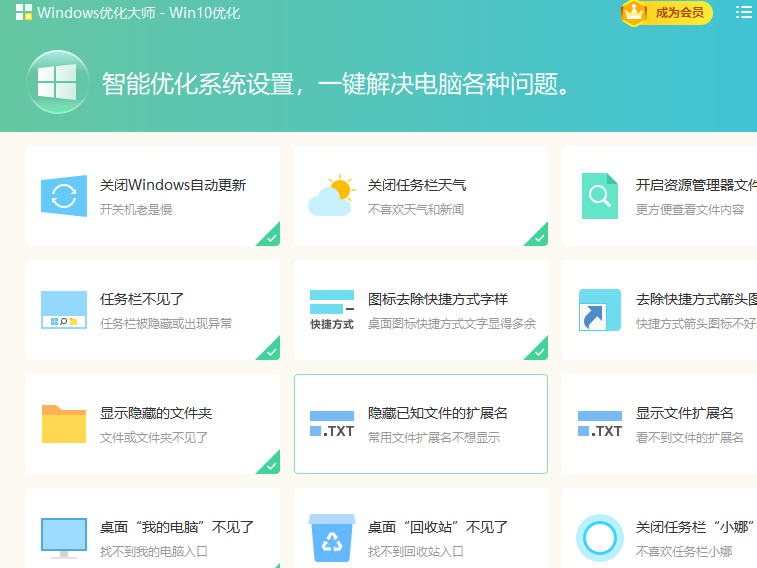
Task: Select 图标去除快捷方式字样 title text
Action: pos(438,299)
